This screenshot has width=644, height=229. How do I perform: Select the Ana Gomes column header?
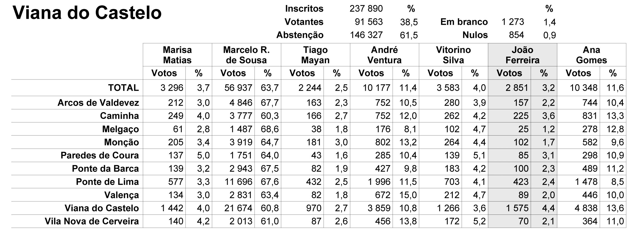(x=591, y=55)
